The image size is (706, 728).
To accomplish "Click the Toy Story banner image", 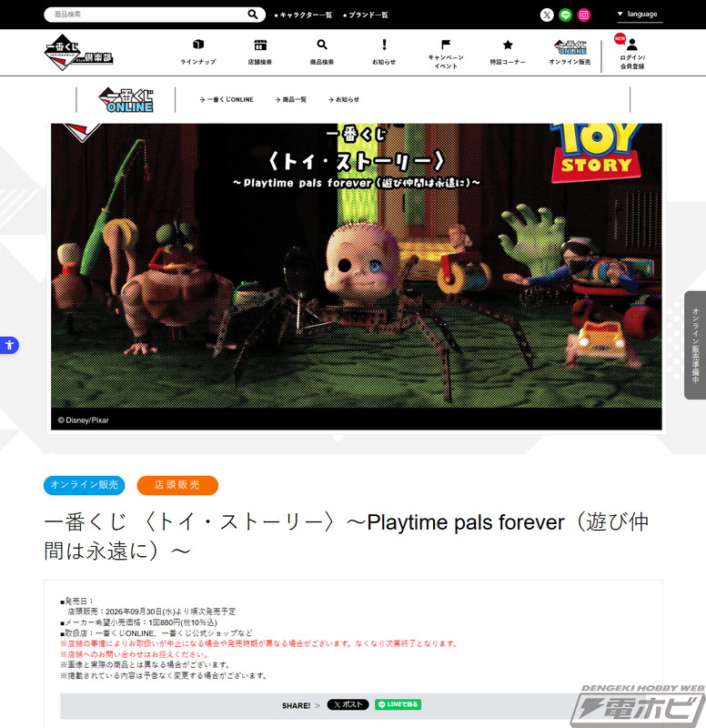I will click(357, 277).
